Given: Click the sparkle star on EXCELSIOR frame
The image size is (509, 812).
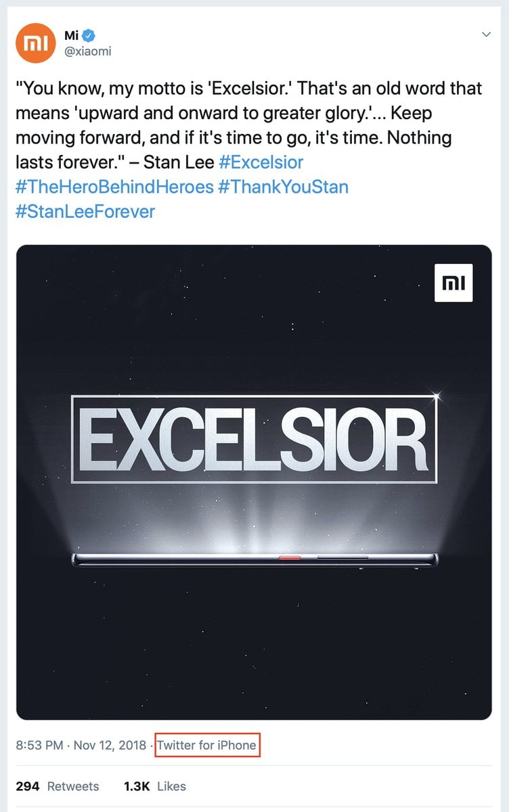Looking at the screenshot, I should [435, 396].
